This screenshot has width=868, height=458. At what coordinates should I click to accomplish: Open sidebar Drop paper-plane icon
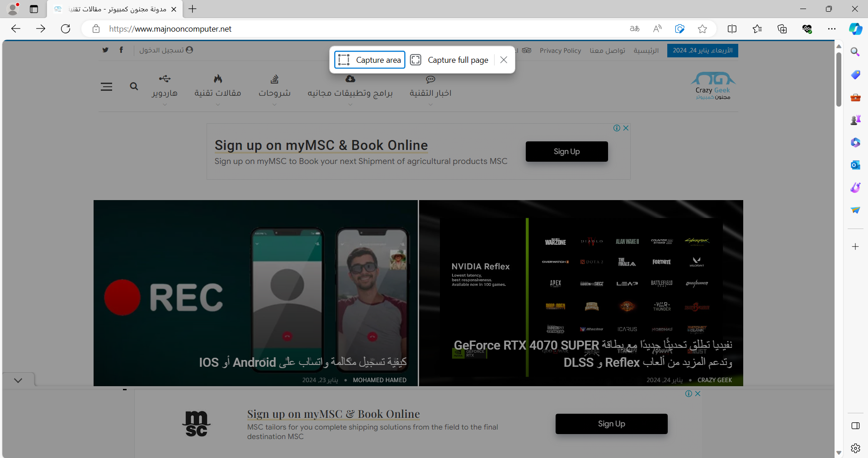(x=855, y=210)
